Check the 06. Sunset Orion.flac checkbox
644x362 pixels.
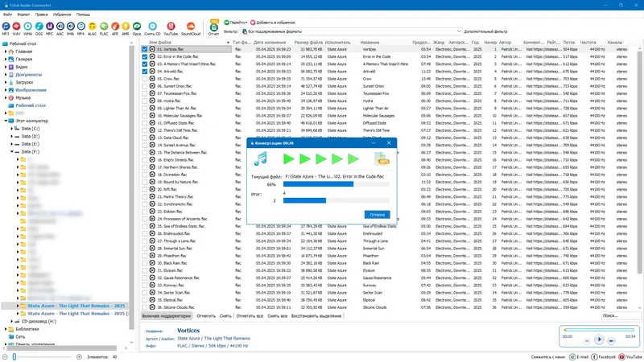(x=145, y=86)
